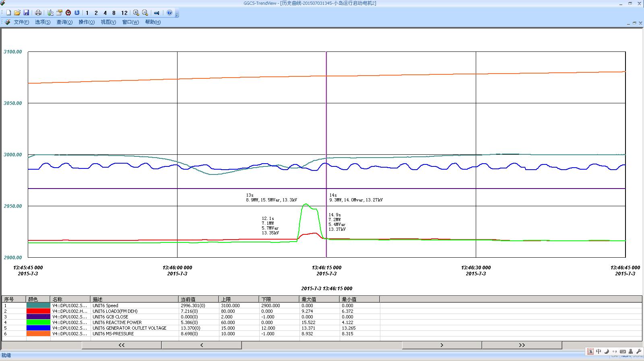Click the blue pin/cursor toolbar icon
The image size is (644, 361).
(157, 13)
